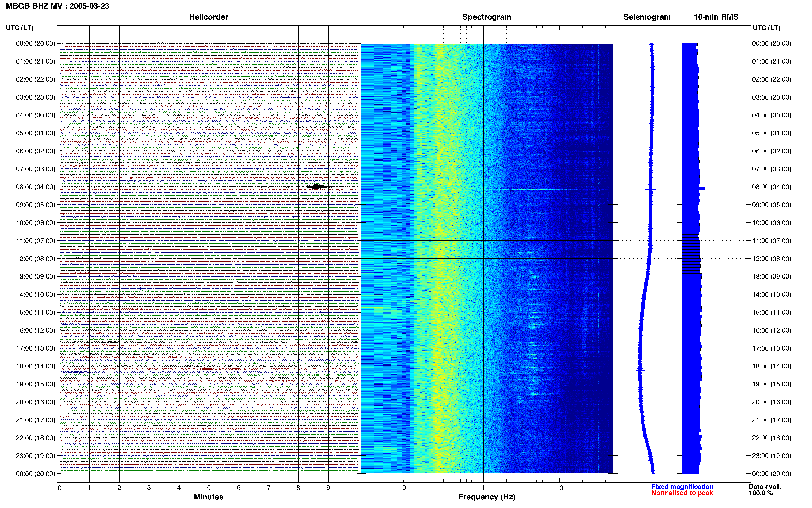812x508 pixels.
Task: Click the '8' tick on the Minutes axis
Action: (298, 487)
